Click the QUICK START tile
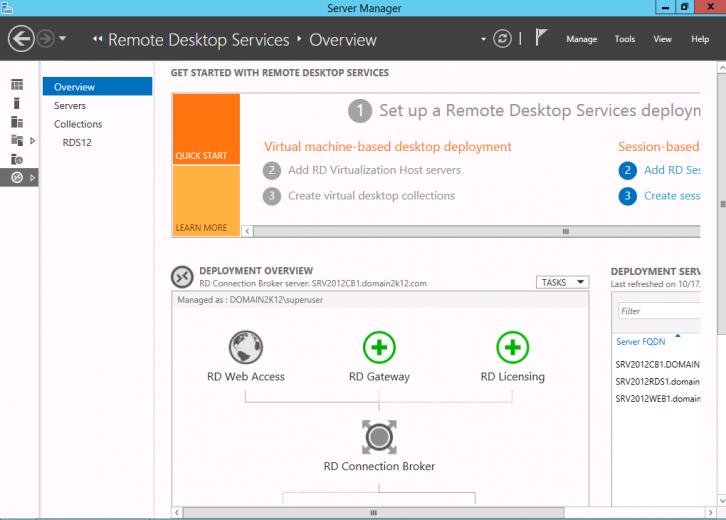Screen dimensions: 726x520 click(x=206, y=129)
